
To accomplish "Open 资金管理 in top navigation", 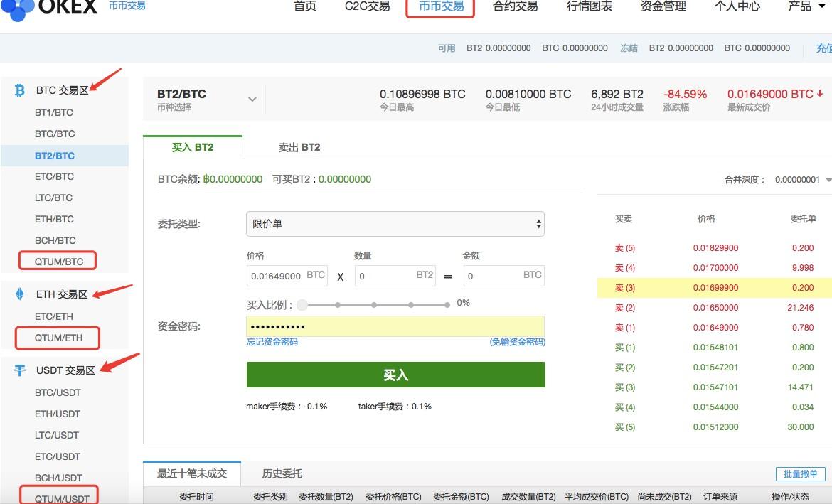I will [663, 6].
